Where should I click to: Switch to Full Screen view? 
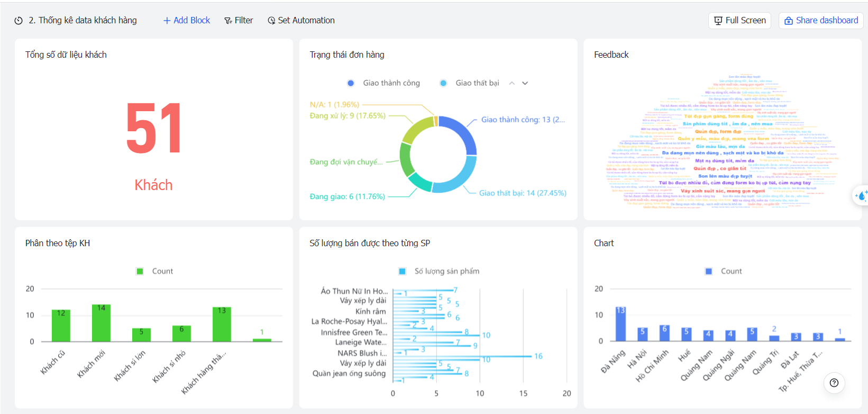[x=739, y=21]
